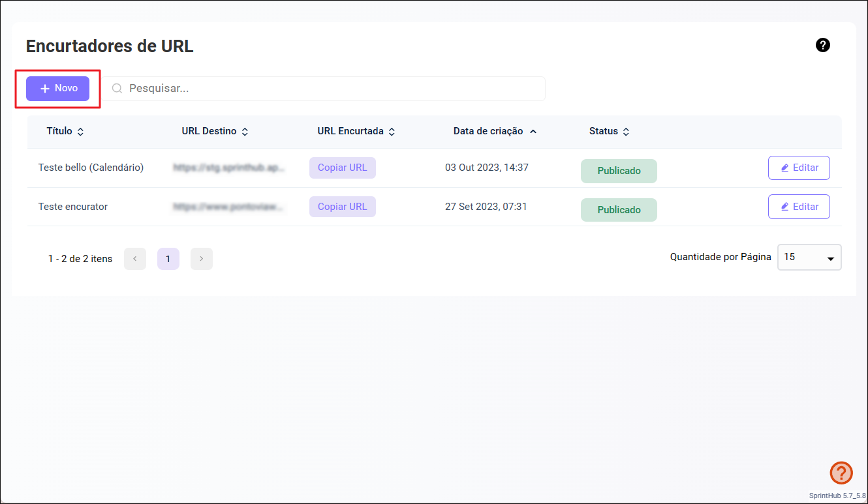Image resolution: width=868 pixels, height=504 pixels.
Task: Select page 1 in pagination
Action: (168, 259)
